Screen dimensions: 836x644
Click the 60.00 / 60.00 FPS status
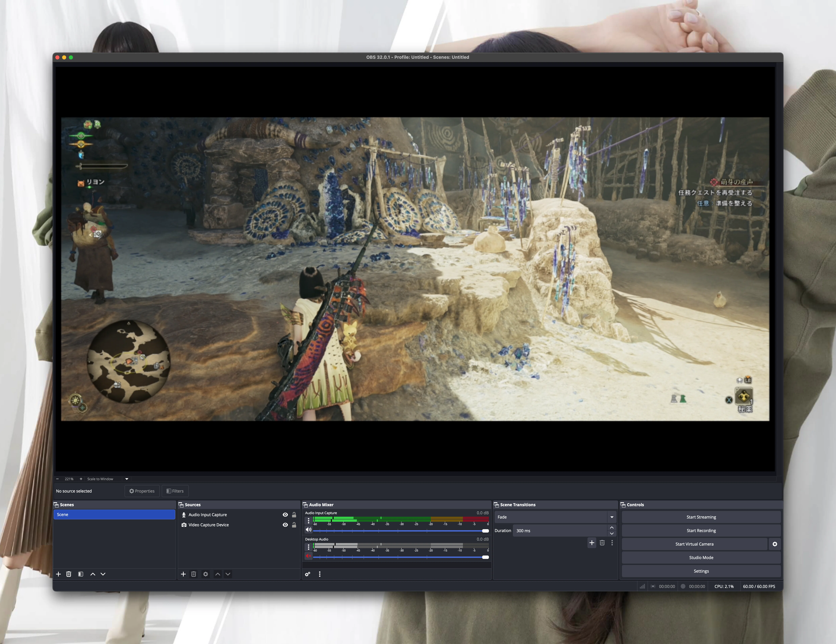(x=759, y=586)
